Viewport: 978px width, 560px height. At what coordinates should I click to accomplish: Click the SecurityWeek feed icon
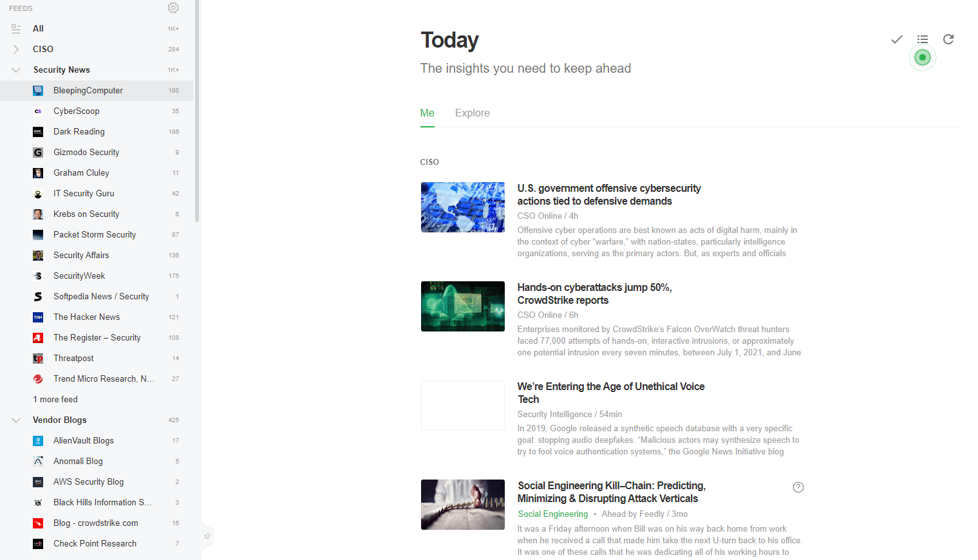[38, 276]
